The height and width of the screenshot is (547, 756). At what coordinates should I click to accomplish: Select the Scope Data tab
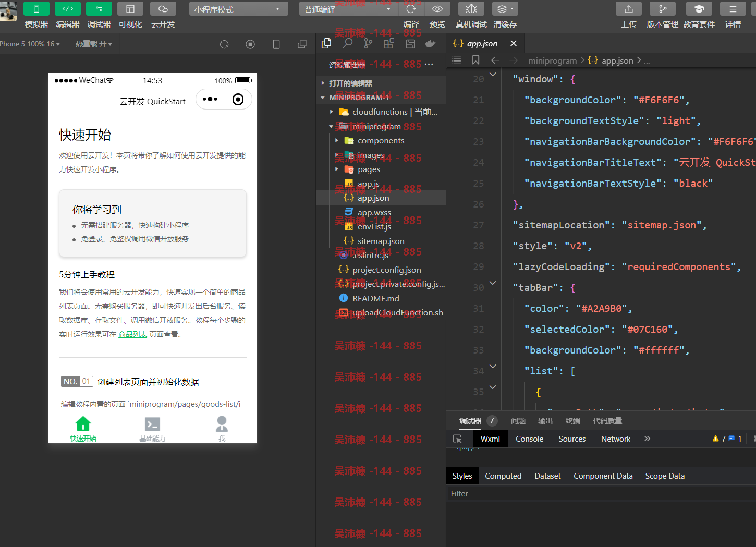665,476
